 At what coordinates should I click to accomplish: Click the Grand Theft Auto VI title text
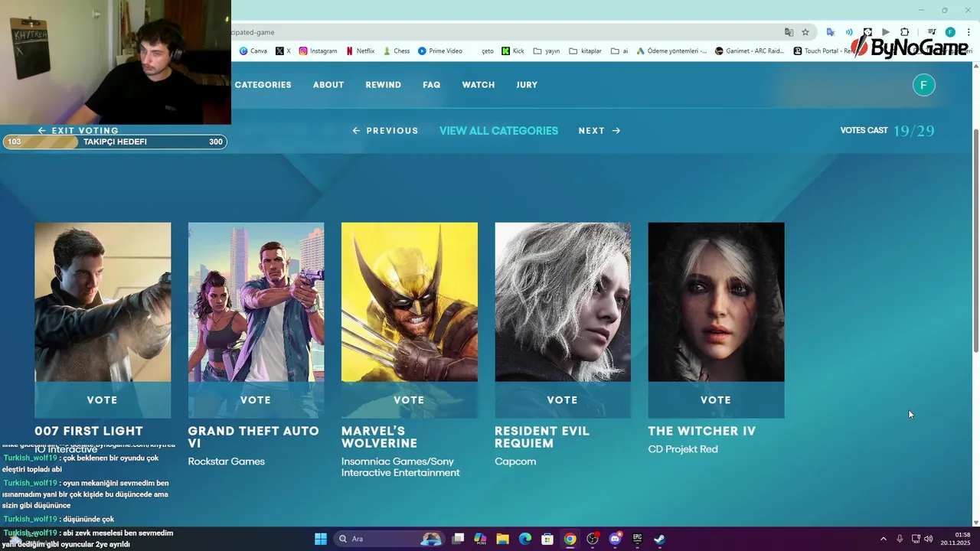(253, 437)
